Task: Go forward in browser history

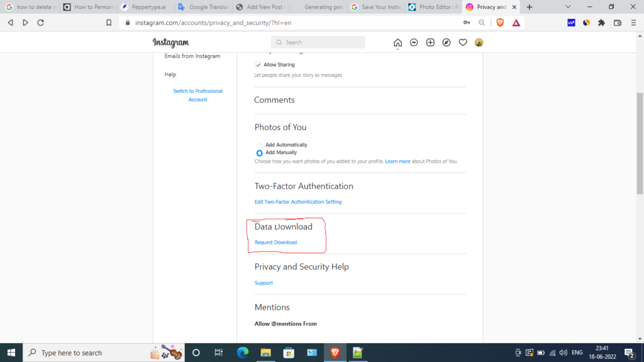Action: 25,23
